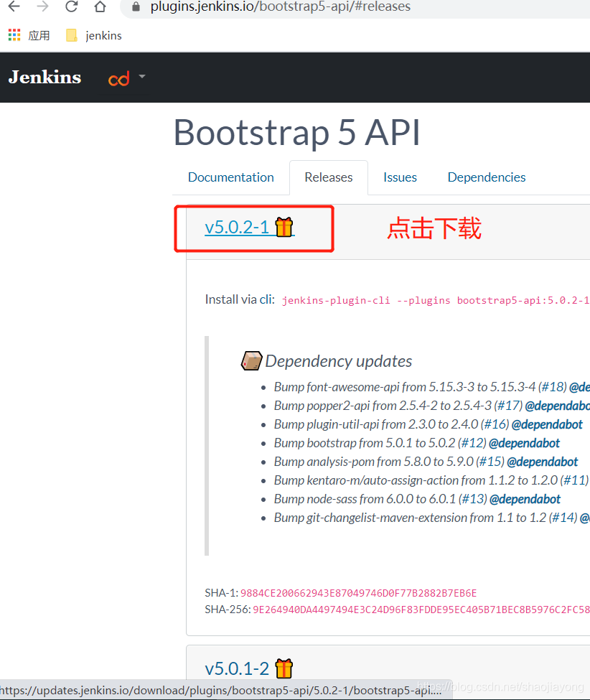The height and width of the screenshot is (700, 590).
Task: Open the jenkins bookmark folder
Action: click(94, 35)
